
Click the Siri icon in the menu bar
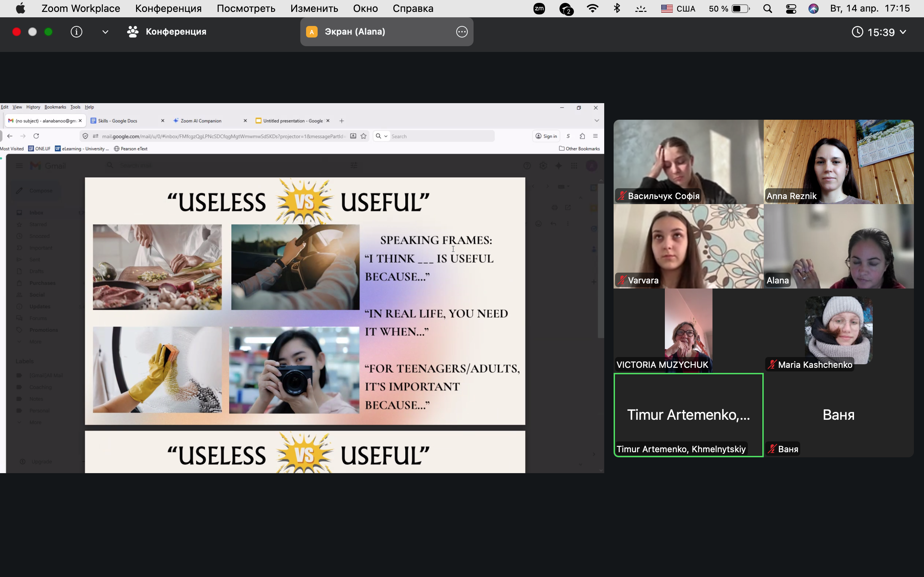pos(813,8)
